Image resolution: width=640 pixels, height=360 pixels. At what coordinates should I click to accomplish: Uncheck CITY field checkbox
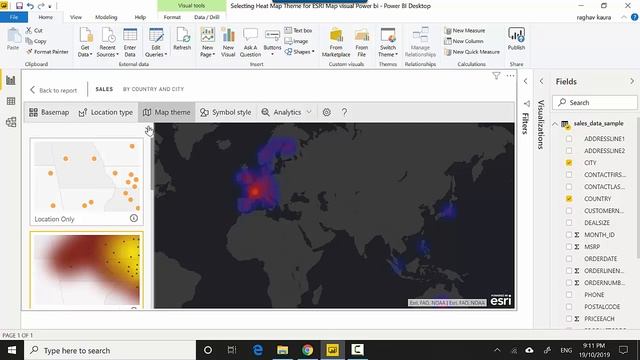(569, 163)
